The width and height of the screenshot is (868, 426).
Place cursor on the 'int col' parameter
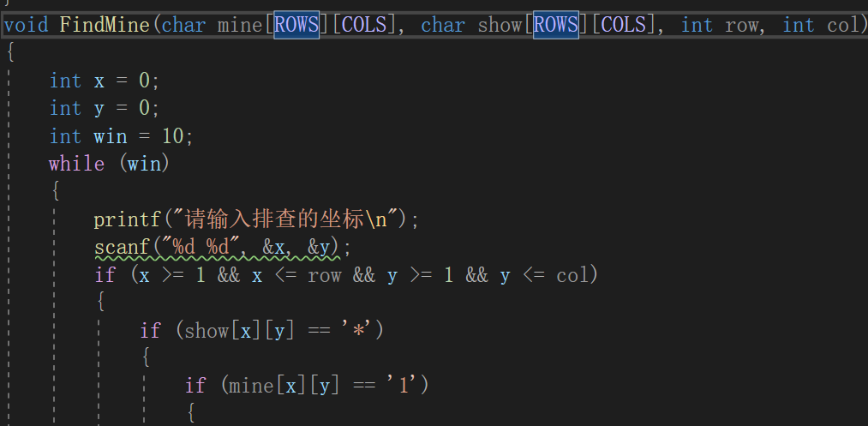tap(821, 25)
